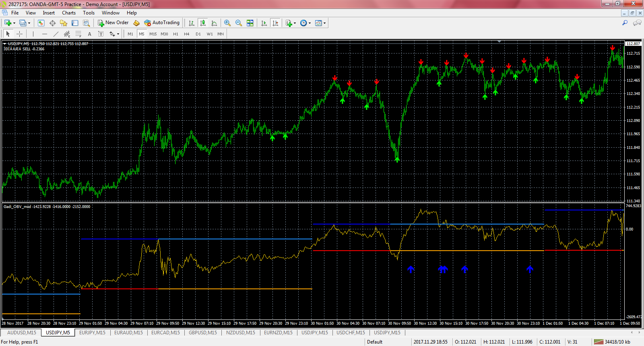Image resolution: width=644 pixels, height=346 pixels.
Task: Open the Periods clock icon
Action: [303, 23]
